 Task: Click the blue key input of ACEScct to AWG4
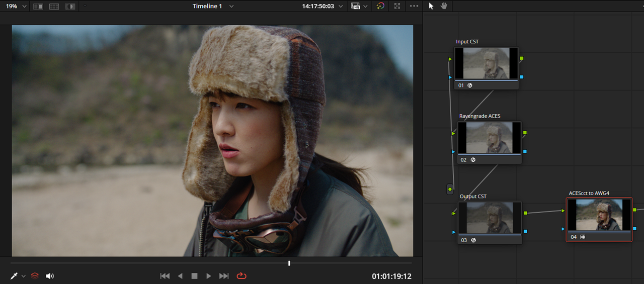563,229
